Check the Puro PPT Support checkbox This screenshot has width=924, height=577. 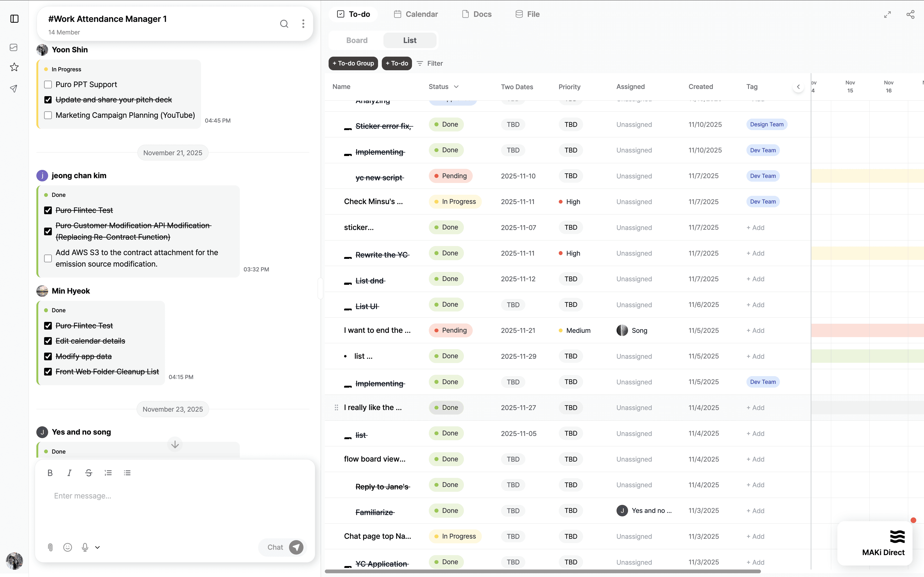point(48,84)
